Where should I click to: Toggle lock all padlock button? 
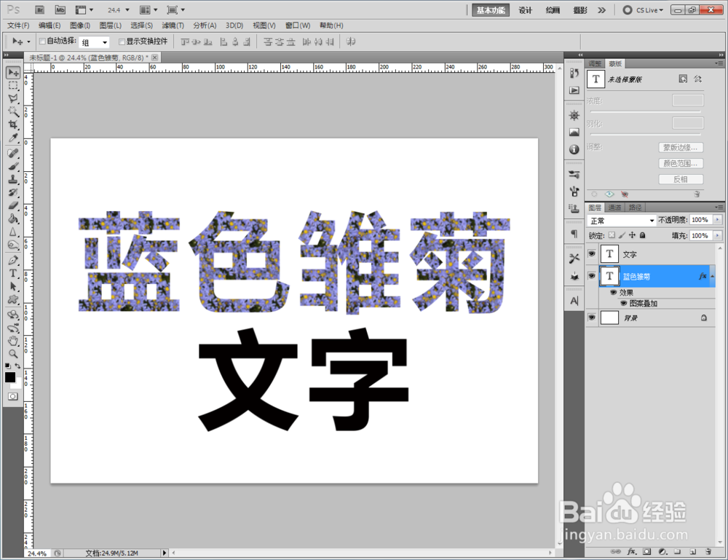point(643,235)
